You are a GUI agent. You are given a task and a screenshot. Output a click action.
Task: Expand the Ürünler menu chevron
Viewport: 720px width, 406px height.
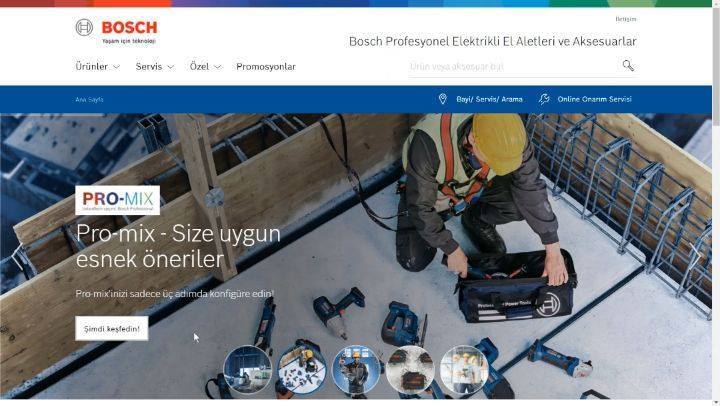tap(117, 67)
